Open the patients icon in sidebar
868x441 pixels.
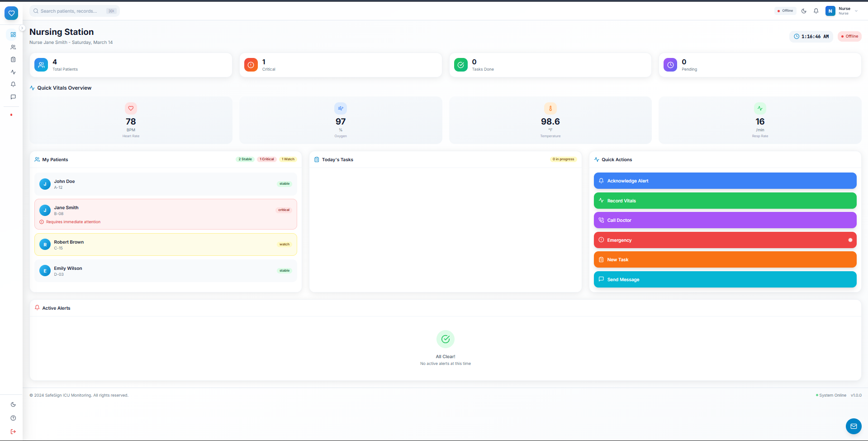[x=13, y=47]
